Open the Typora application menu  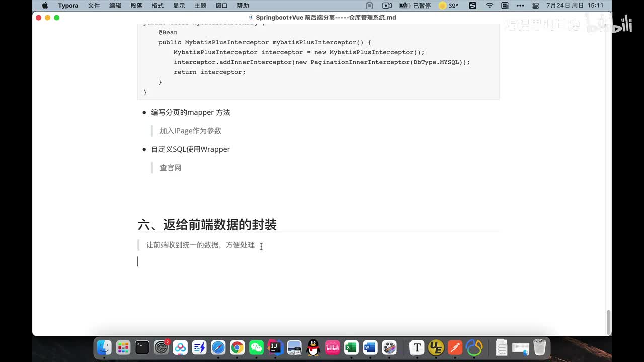click(x=68, y=6)
